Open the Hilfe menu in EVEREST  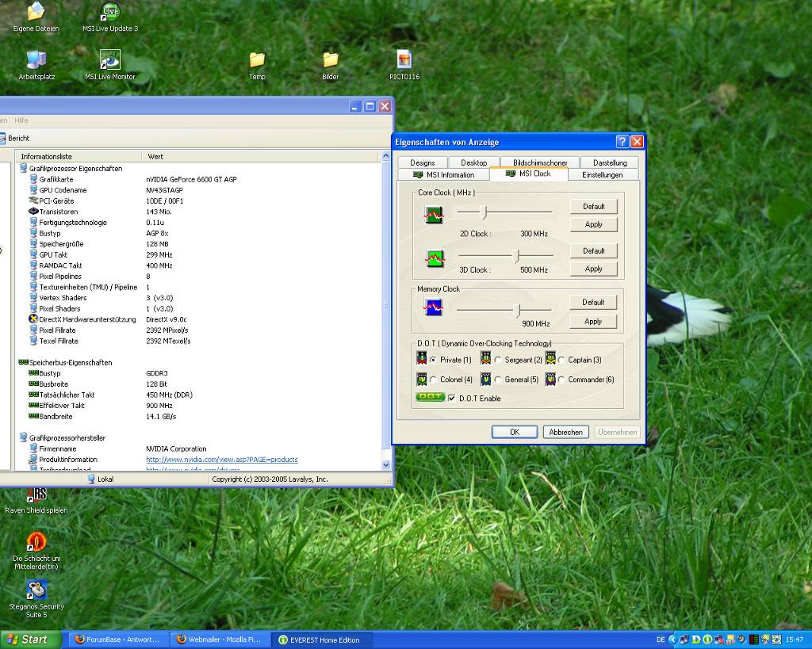point(21,120)
